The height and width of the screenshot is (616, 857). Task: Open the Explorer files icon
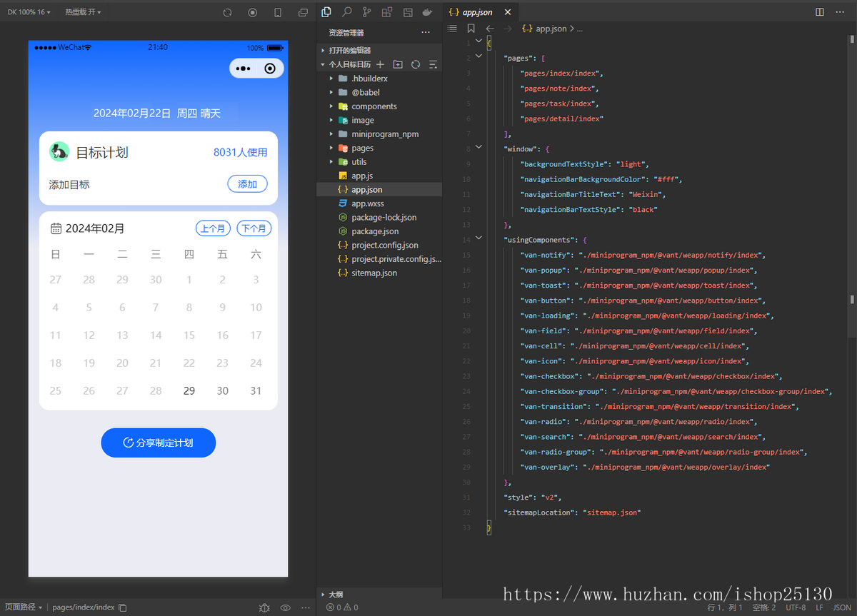pyautogui.click(x=326, y=12)
